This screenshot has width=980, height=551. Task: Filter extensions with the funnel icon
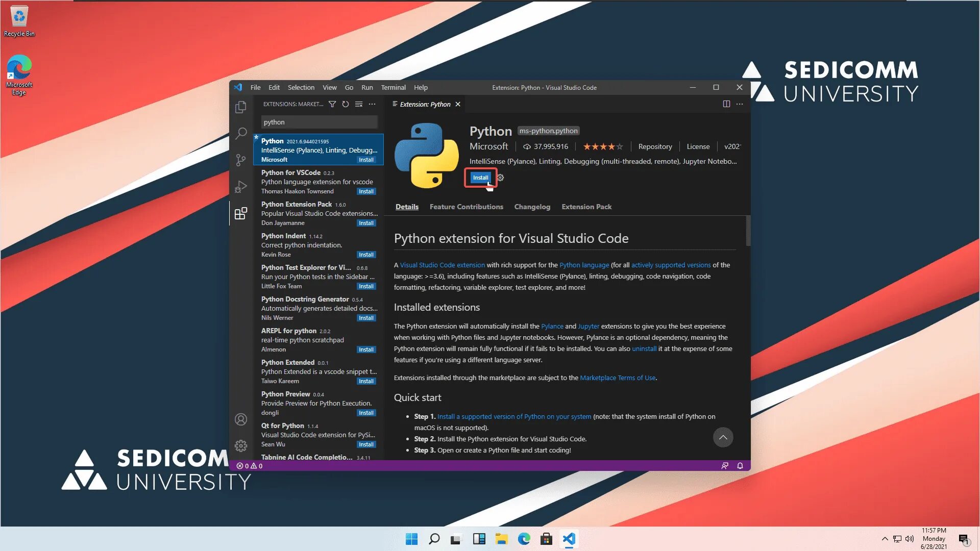click(332, 104)
